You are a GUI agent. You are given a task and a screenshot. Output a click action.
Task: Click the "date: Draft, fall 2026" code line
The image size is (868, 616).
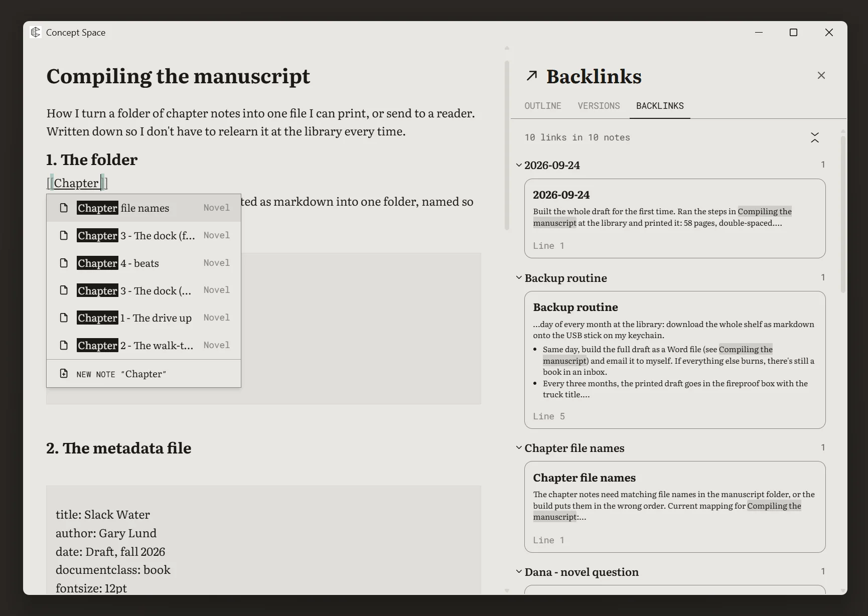click(x=110, y=552)
